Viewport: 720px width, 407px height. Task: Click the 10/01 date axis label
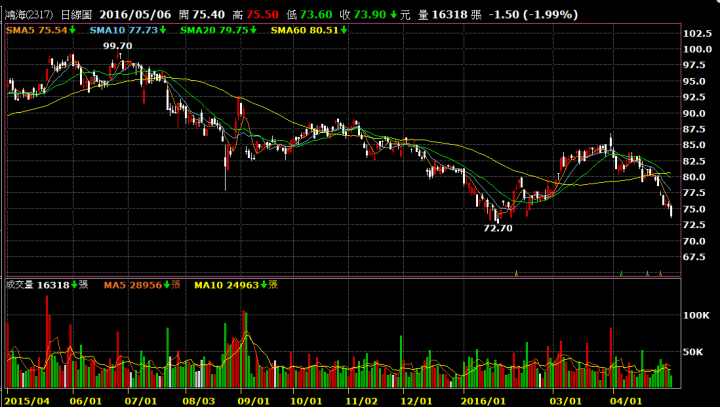click(307, 401)
